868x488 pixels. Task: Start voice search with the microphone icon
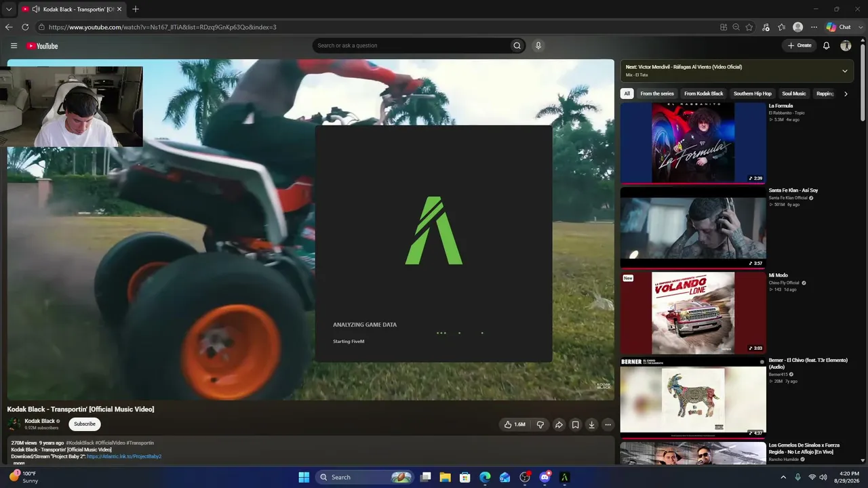538,45
